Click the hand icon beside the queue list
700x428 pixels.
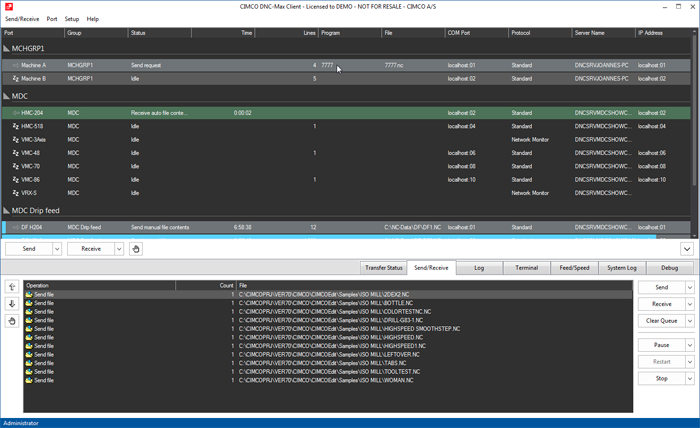pos(12,320)
